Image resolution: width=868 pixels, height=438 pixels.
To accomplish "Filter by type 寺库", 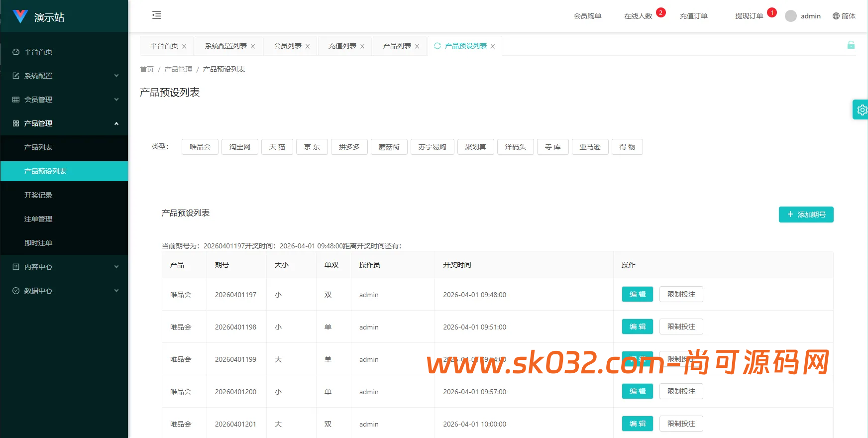I will tap(553, 147).
